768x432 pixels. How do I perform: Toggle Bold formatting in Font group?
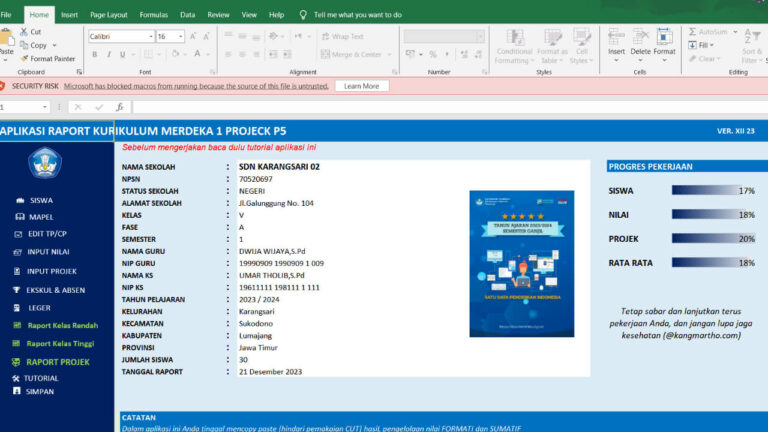point(94,54)
